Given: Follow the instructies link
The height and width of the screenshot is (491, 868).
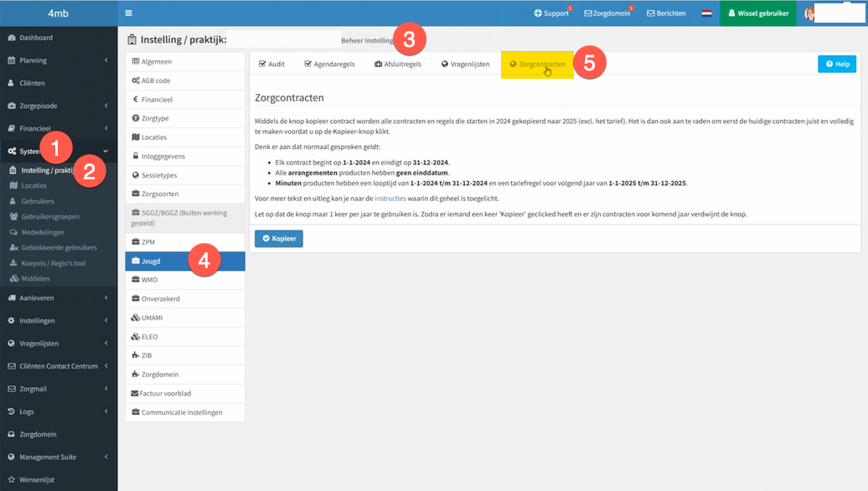Looking at the screenshot, I should [x=390, y=199].
